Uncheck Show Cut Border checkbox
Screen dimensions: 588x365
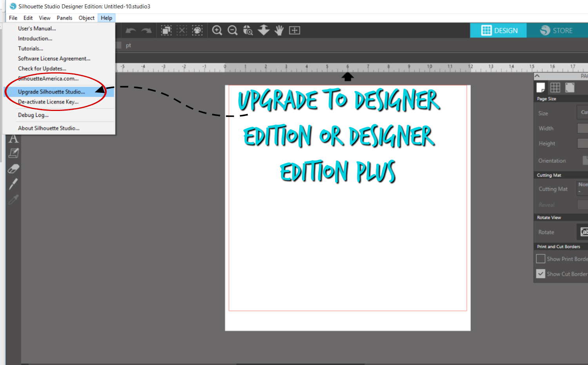pos(541,274)
